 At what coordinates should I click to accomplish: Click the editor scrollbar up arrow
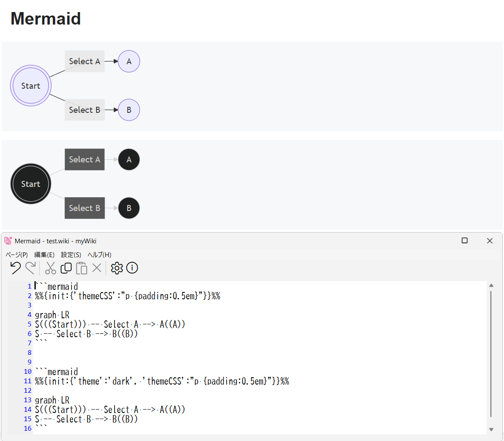[x=491, y=286]
